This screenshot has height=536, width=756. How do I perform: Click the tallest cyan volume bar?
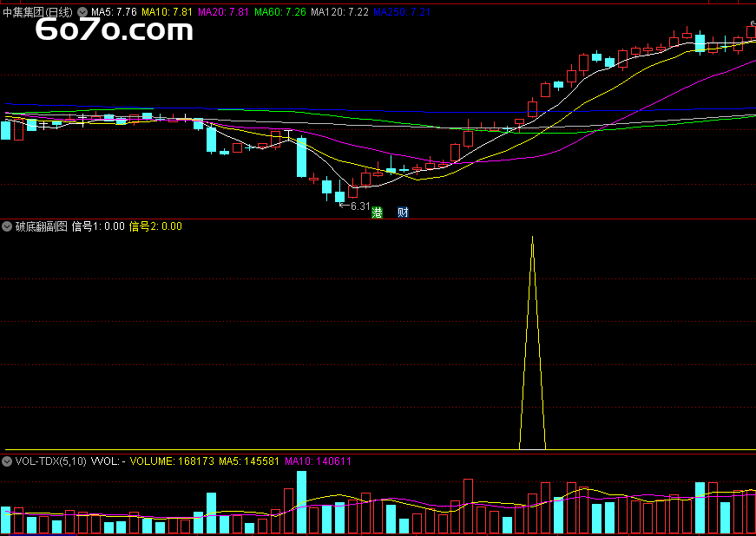pyautogui.click(x=301, y=503)
